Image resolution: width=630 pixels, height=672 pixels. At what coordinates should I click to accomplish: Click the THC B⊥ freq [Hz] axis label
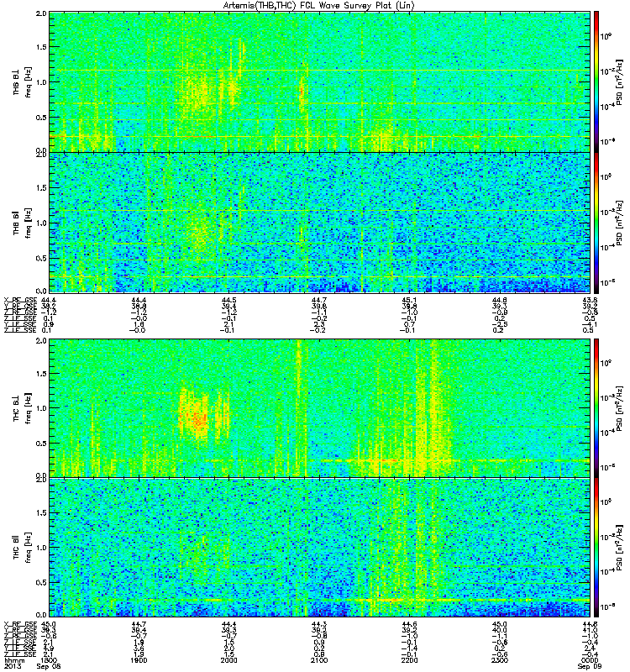coord(29,408)
